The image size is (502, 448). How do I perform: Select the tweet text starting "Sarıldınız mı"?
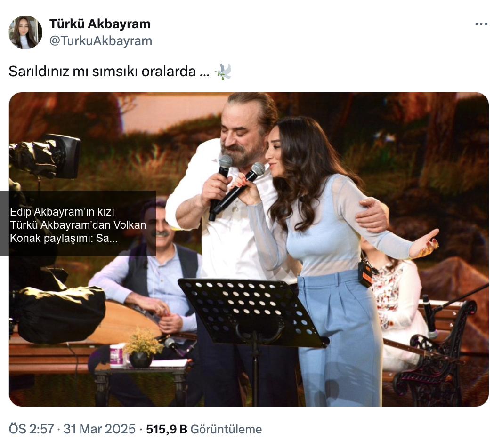[x=109, y=72]
